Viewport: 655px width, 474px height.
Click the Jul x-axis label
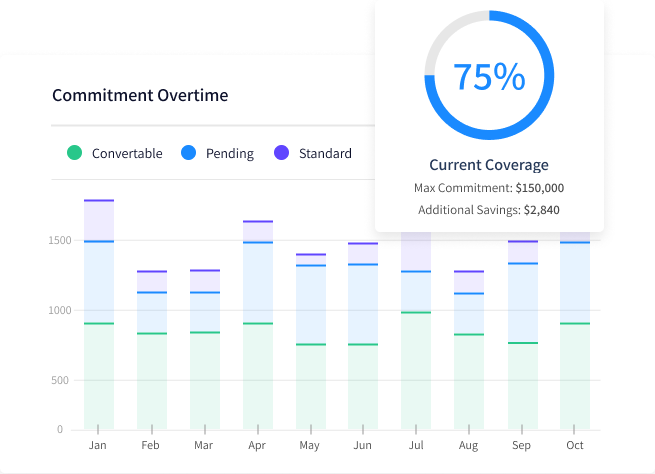(x=416, y=445)
